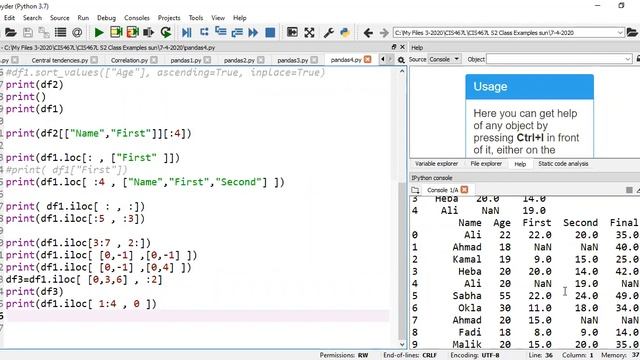The image size is (640, 360).
Task: Open the Help menu
Action: [240, 18]
